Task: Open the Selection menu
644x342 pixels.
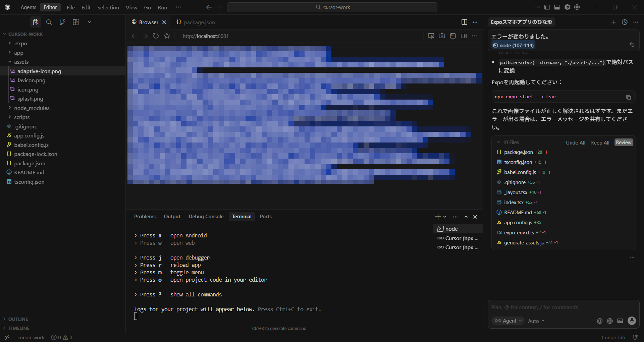Action: (x=108, y=7)
